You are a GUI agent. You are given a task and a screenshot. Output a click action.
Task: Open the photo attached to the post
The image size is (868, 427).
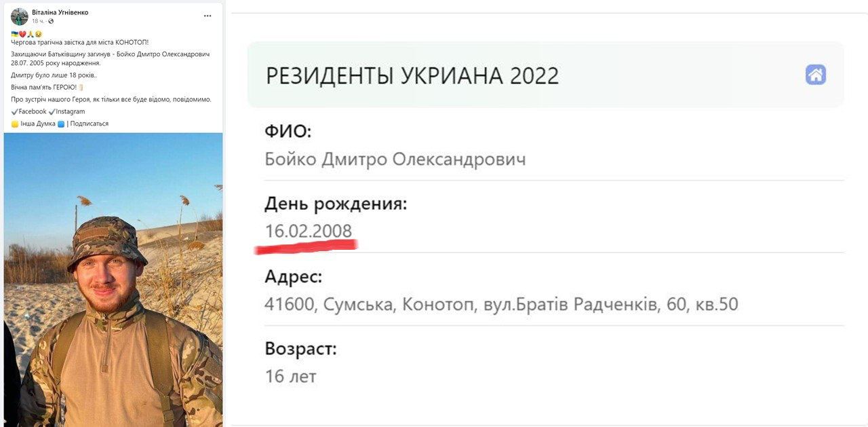click(x=113, y=278)
